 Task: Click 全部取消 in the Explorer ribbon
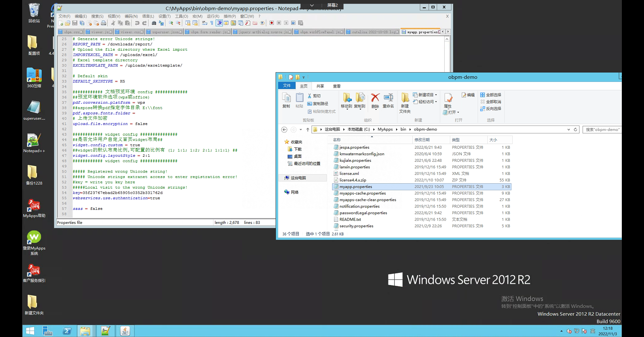491,102
